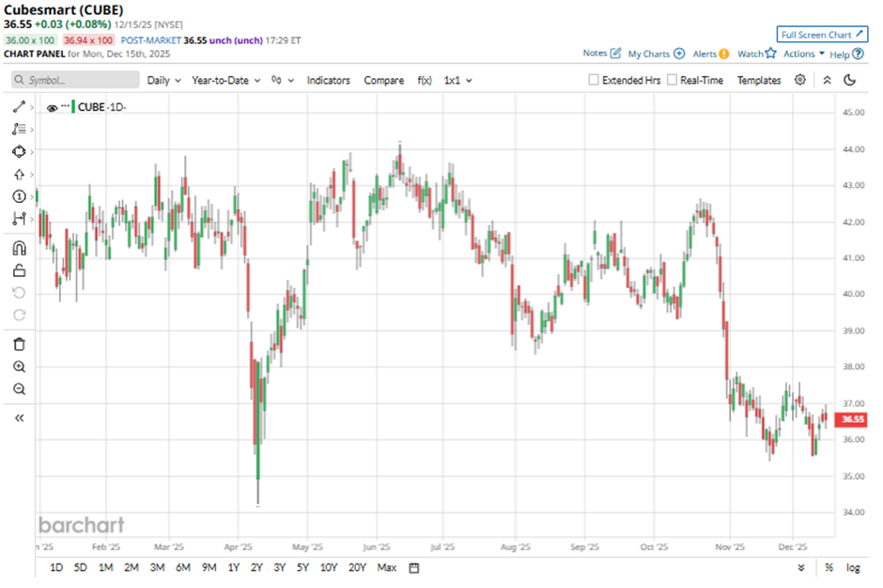
Task: Select the 6M time range
Action: coord(183,567)
